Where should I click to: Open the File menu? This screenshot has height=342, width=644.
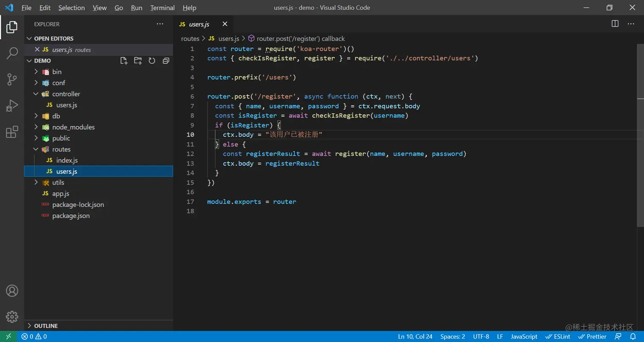tap(26, 8)
